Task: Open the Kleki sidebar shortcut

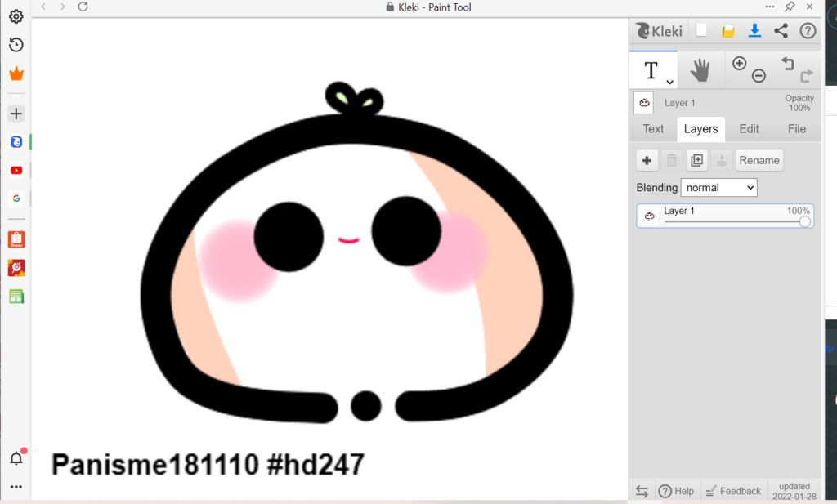Action: point(16,142)
